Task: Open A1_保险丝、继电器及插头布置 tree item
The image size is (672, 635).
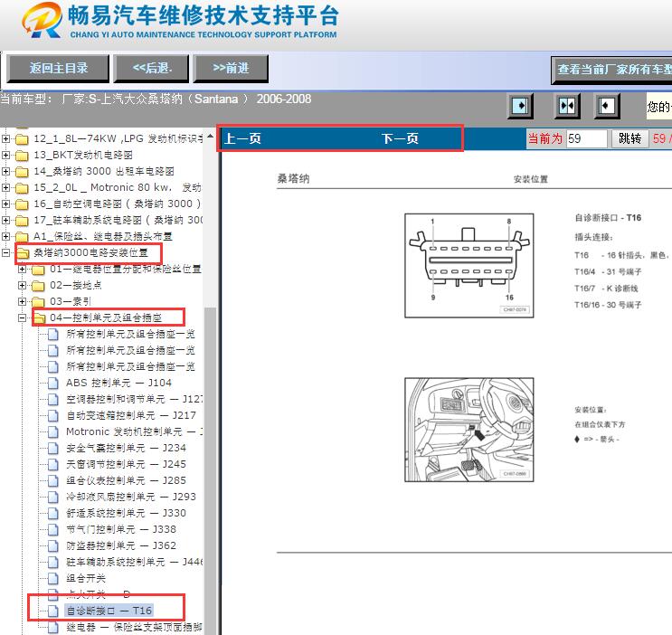Action: (103, 236)
